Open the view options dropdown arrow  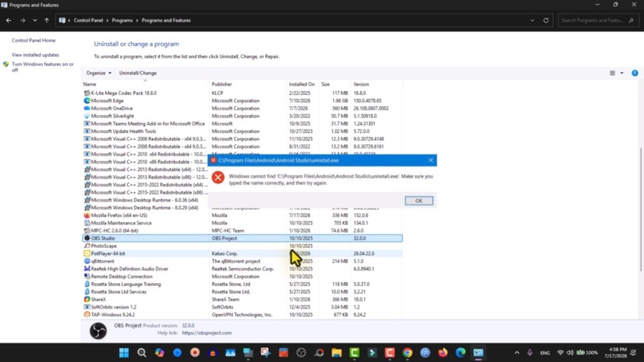click(x=622, y=73)
